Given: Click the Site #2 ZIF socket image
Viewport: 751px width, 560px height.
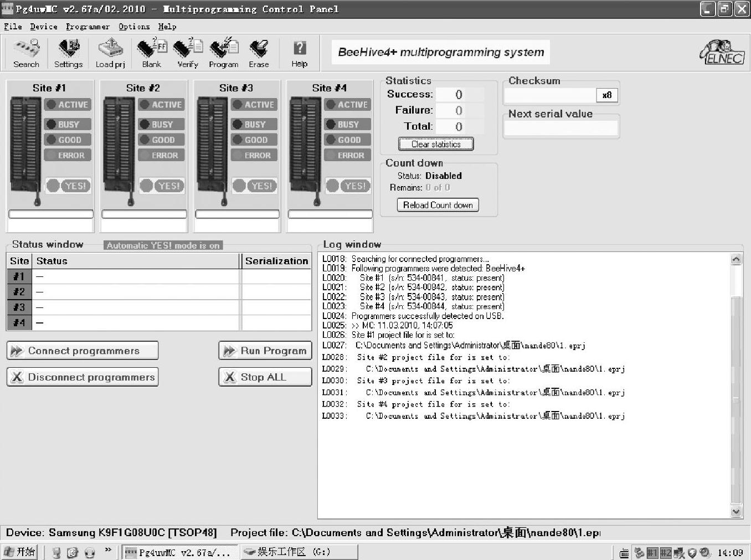Looking at the screenshot, I should (119, 151).
